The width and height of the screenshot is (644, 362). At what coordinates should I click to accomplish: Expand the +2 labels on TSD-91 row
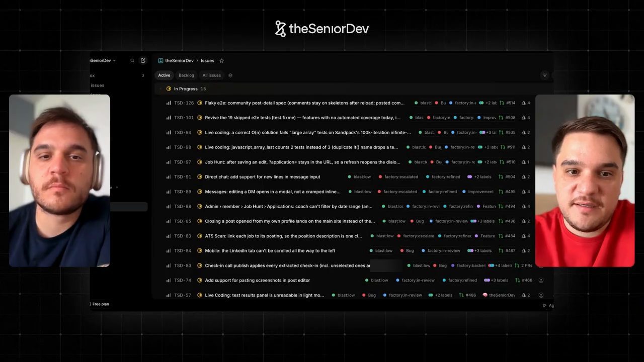[x=479, y=177]
